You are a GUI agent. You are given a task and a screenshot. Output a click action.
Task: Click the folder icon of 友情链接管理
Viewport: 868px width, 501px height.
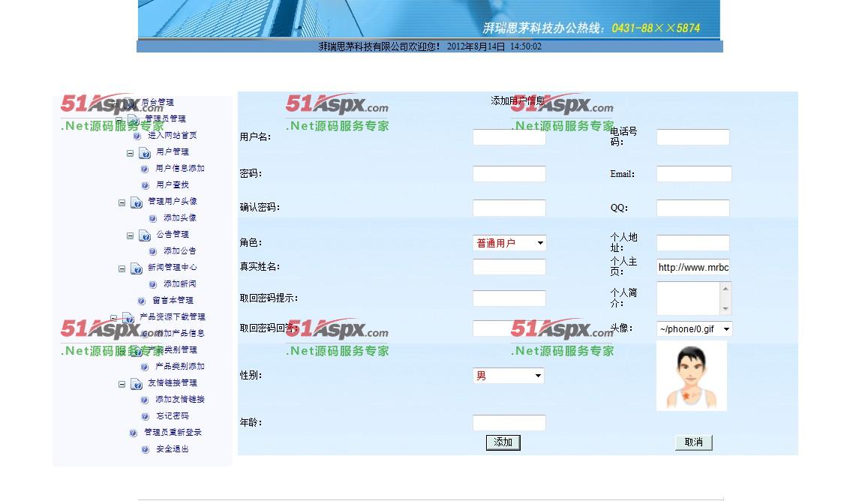[137, 384]
